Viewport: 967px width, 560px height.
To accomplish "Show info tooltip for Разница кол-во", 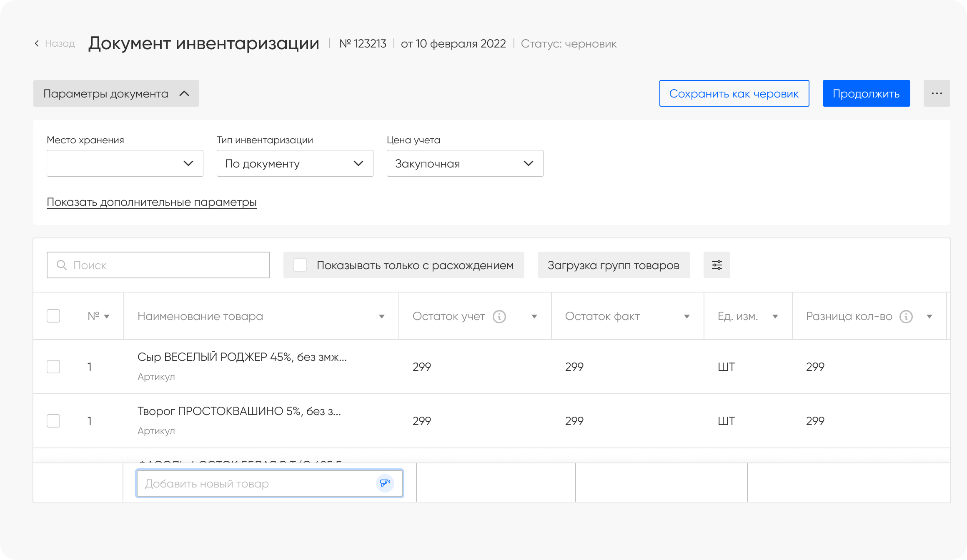I will pos(906,317).
